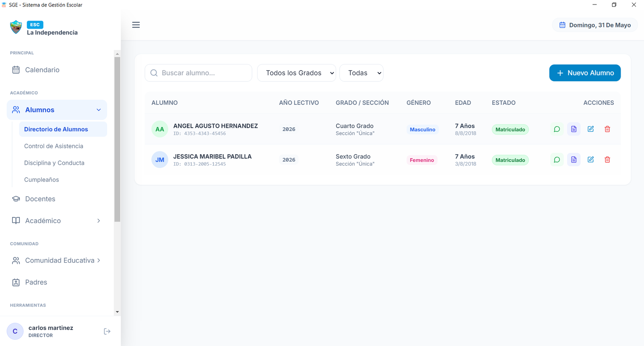
Task: Open message icon for Jessica Maribel Padilla
Action: (557, 160)
